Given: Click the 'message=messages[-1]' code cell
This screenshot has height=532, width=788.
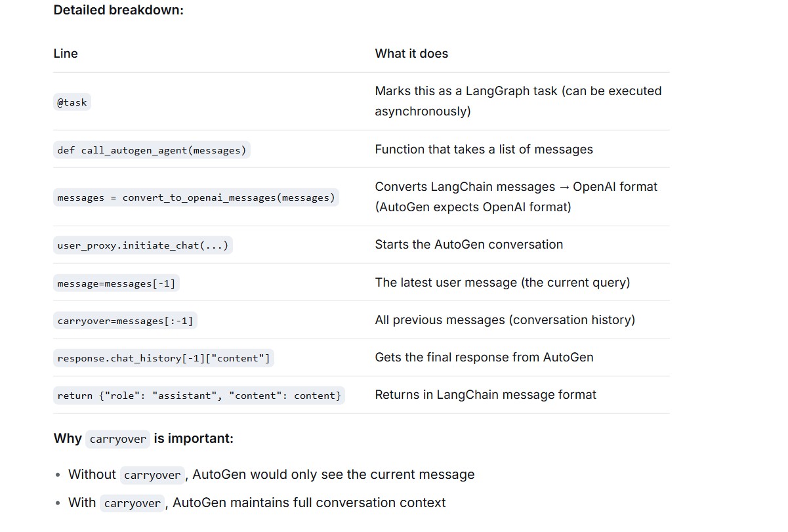Looking at the screenshot, I should [x=116, y=283].
